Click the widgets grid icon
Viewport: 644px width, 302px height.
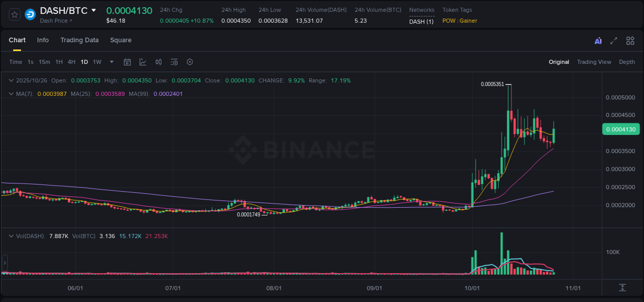630,40
